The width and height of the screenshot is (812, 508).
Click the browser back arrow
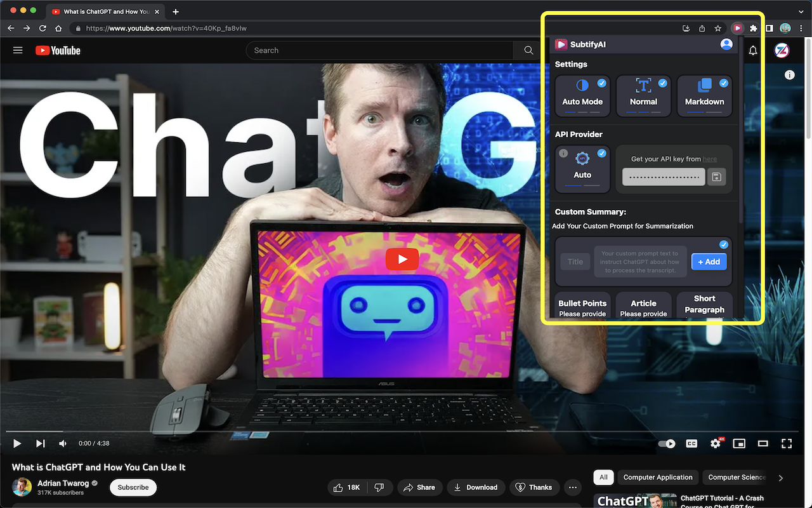click(11, 28)
